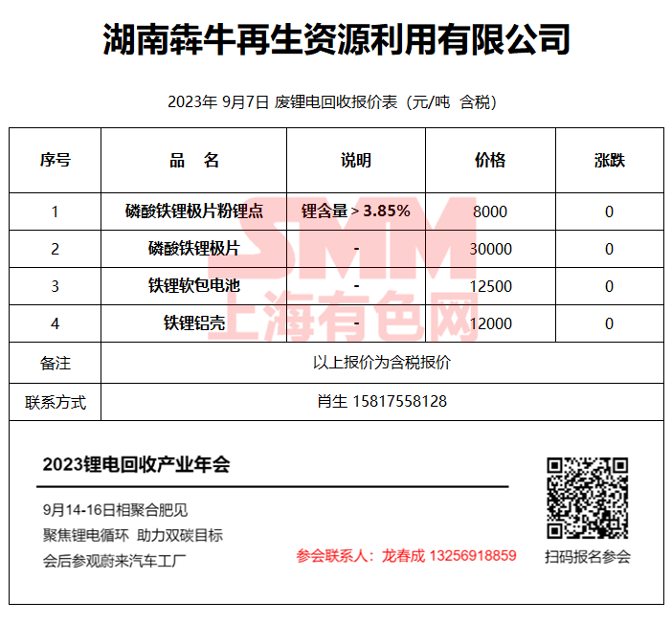
Task: Select the product cell 铁锂软包电池
Action: tap(193, 286)
